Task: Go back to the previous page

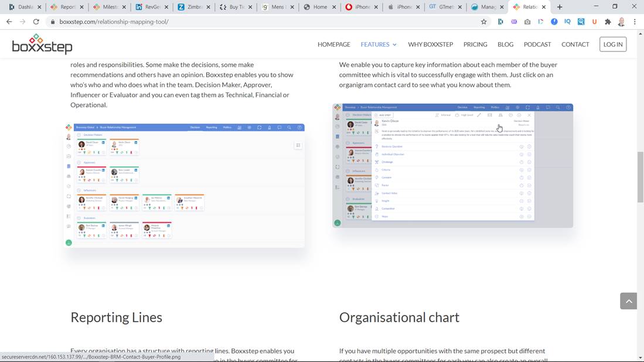Action: (9, 22)
